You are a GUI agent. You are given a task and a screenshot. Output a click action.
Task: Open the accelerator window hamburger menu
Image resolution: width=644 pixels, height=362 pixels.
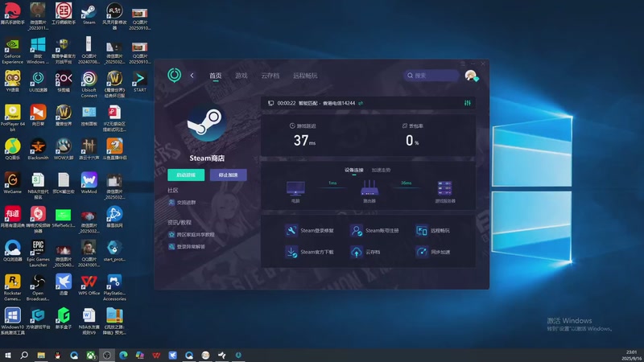(x=462, y=64)
